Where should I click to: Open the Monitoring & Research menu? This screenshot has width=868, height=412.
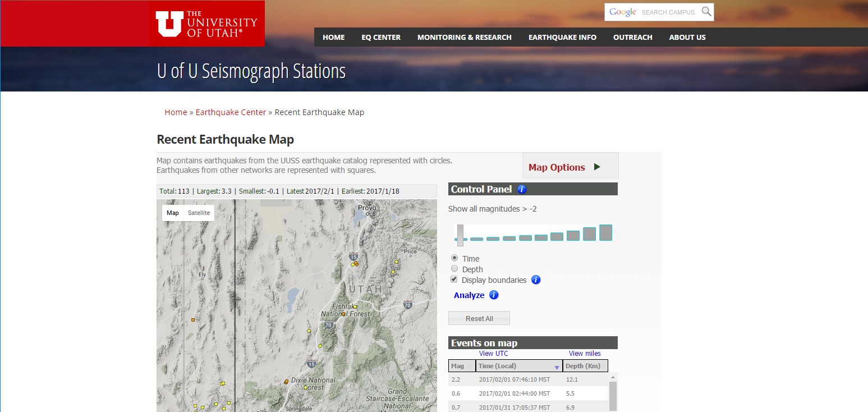[x=464, y=37]
